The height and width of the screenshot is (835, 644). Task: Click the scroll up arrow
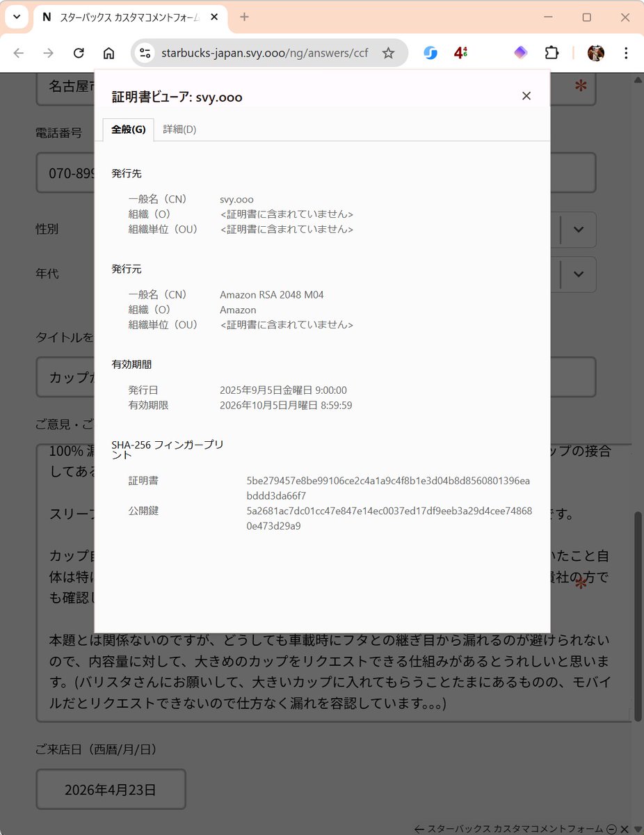638,79
